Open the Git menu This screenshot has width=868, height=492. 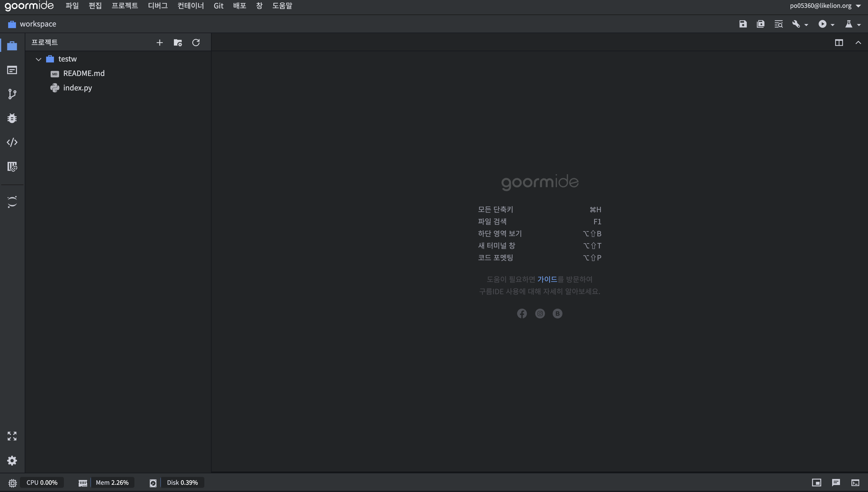[x=219, y=6]
